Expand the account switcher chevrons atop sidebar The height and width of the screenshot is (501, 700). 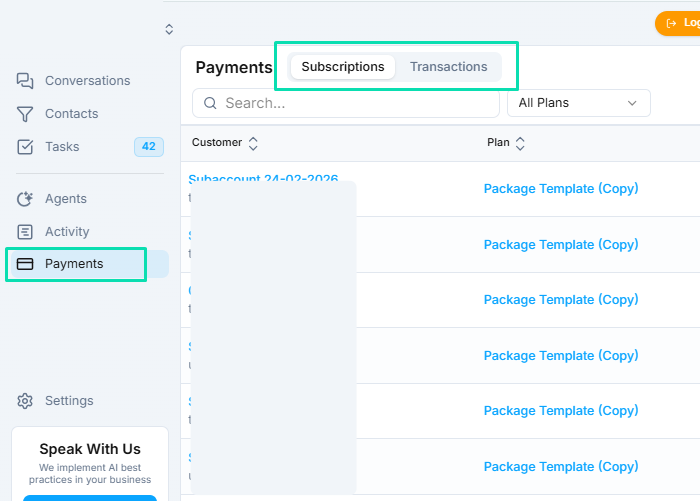click(169, 29)
